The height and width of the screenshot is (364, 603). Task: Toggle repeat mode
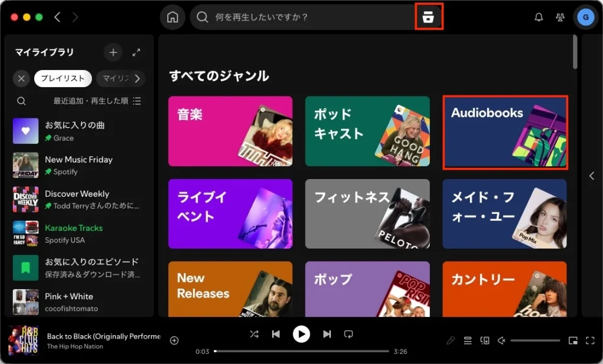(x=349, y=334)
